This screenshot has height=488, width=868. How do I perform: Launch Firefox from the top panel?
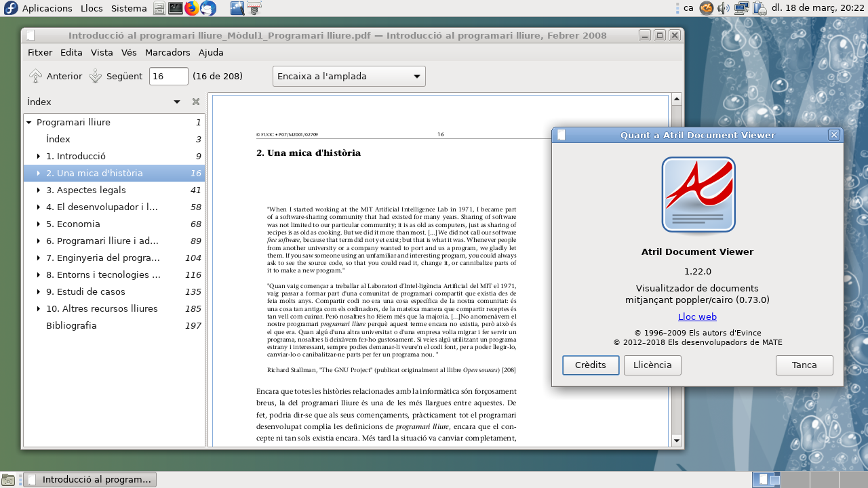192,8
